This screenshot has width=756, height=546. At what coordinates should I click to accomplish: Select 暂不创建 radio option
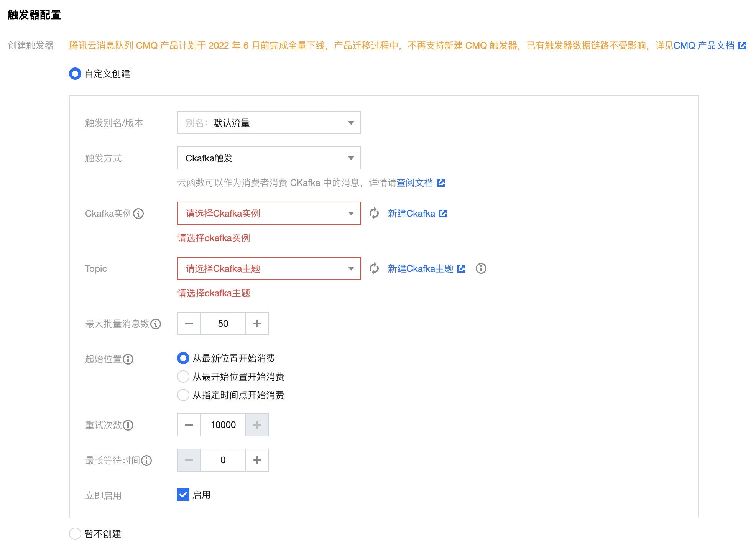pyautogui.click(x=75, y=534)
